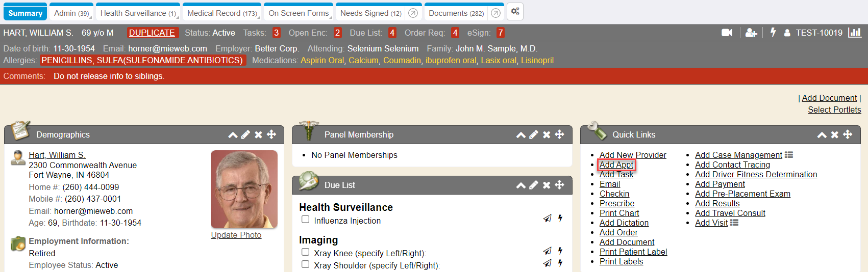This screenshot has height=272, width=868.
Task: Click the settings gears icon after Documents tab
Action: click(x=515, y=11)
